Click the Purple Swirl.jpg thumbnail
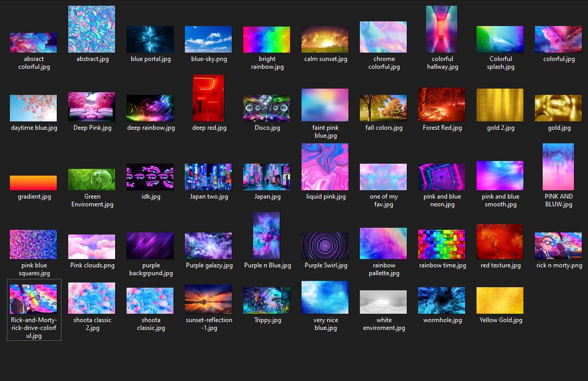This screenshot has height=381, width=588. [x=325, y=245]
